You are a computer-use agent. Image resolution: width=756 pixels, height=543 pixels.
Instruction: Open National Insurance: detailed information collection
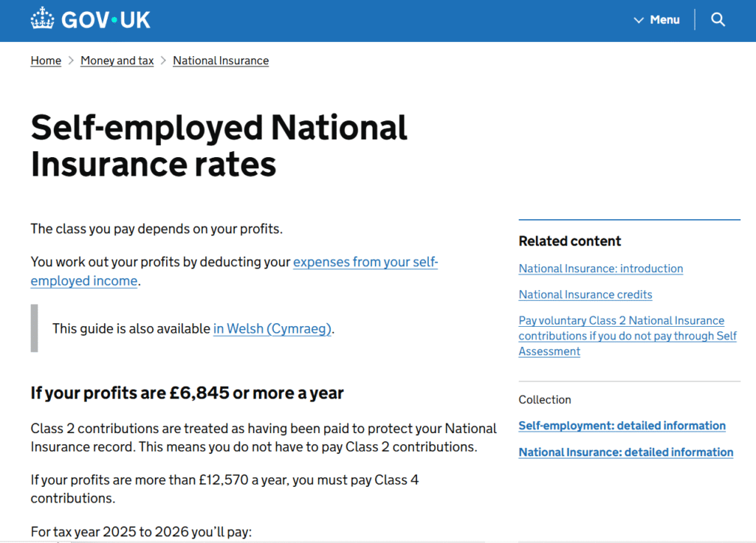tap(625, 452)
